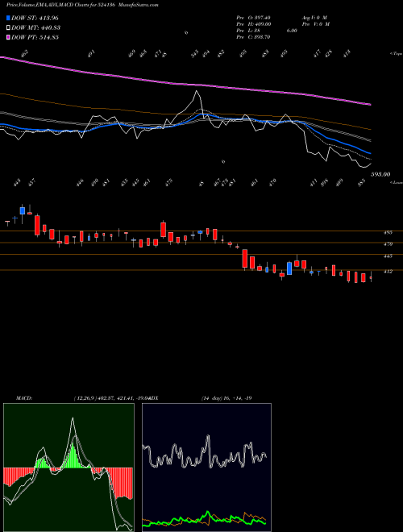Screen dimensions: 403x532
Task: Select the 'DOW PT: 514.83' legend label
Action: click(35, 37)
